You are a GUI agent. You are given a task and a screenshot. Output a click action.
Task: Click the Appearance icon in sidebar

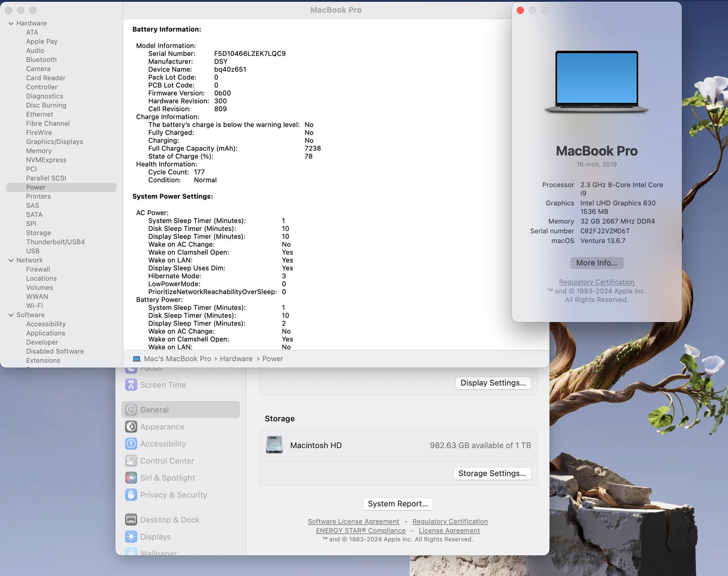coord(131,427)
